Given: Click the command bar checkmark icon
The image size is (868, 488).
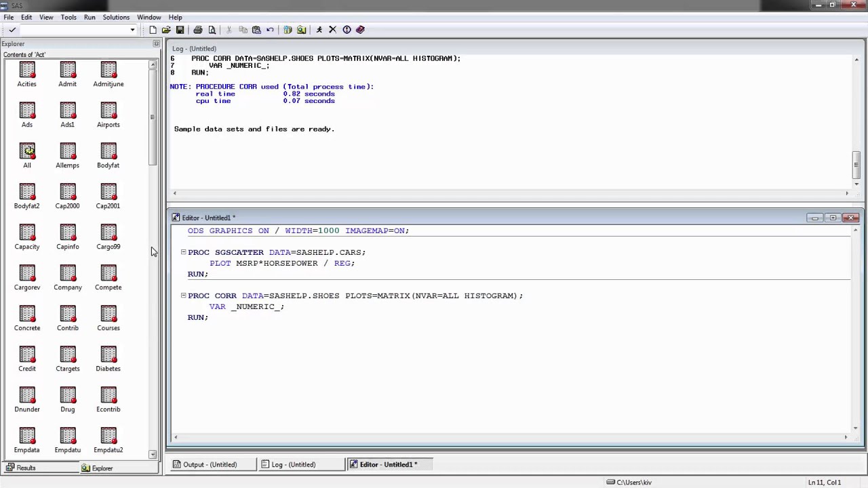Looking at the screenshot, I should (12, 30).
